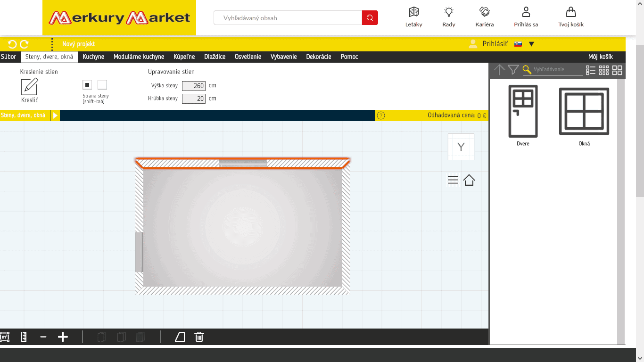Screen dimensions: 644x362
Task: Open the language dropdown arrow
Action: 531,44
